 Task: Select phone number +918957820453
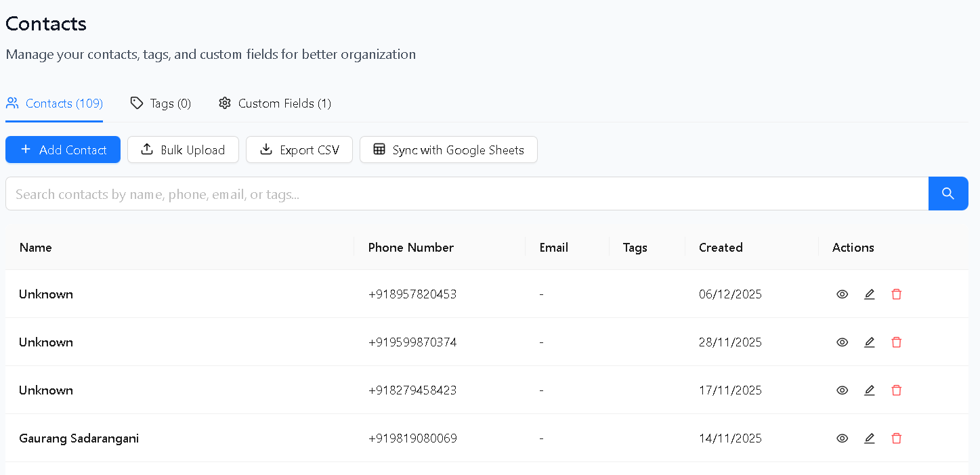tap(412, 294)
